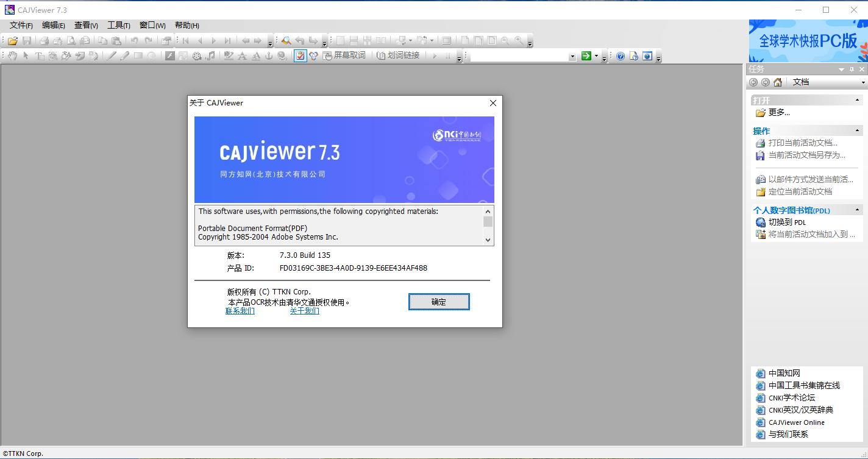Click the 联系我们 link
The image size is (868, 459).
point(240,311)
